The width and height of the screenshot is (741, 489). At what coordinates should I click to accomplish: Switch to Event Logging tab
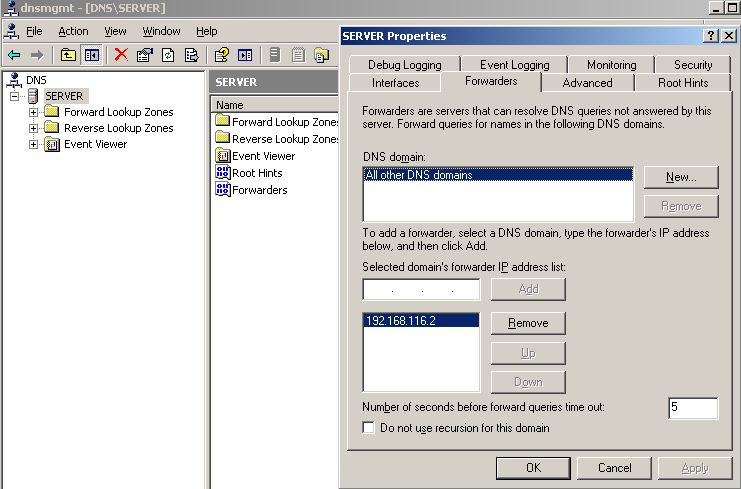(515, 65)
